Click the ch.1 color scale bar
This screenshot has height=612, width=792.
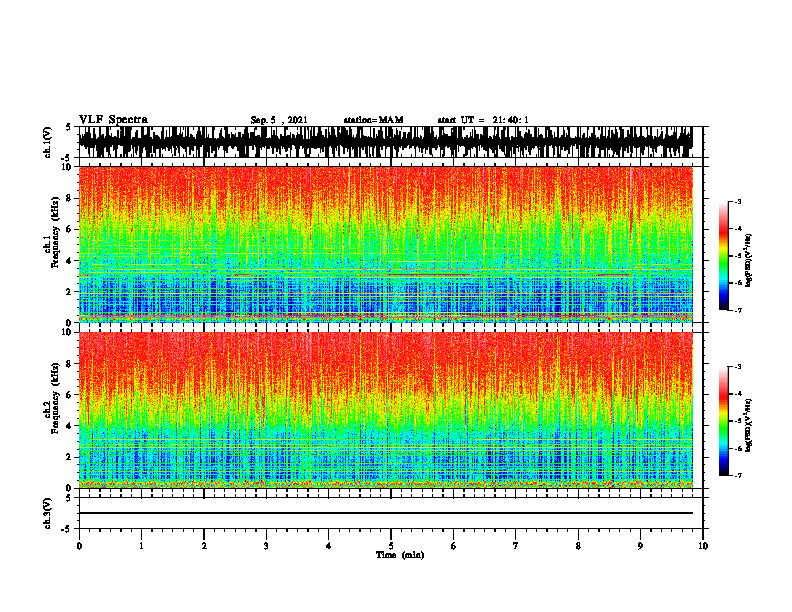[x=723, y=256]
